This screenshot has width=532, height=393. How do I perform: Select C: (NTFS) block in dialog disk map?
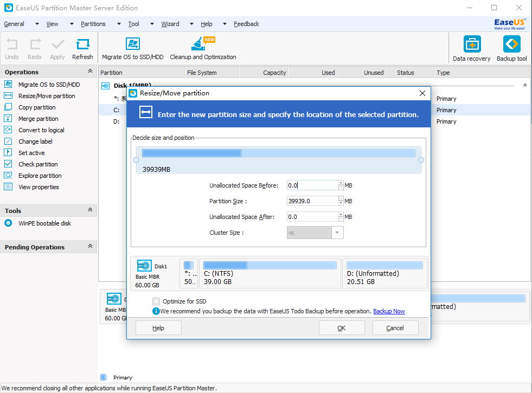[270, 273]
